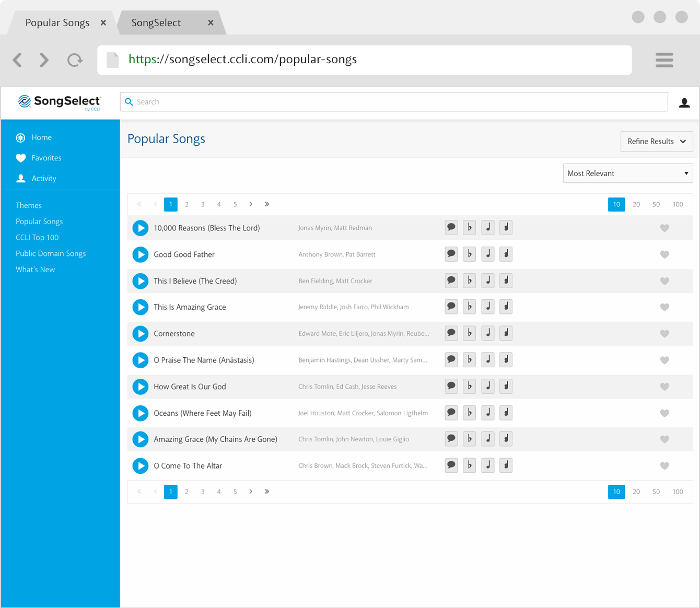Favorite Good Good Father with its heart
Viewport: 700px width, 608px height.
(664, 255)
